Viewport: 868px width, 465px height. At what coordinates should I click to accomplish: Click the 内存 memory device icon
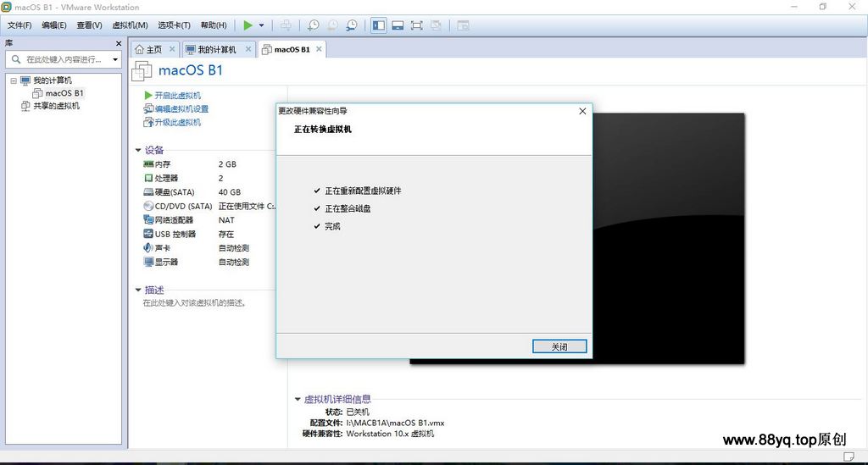click(148, 163)
